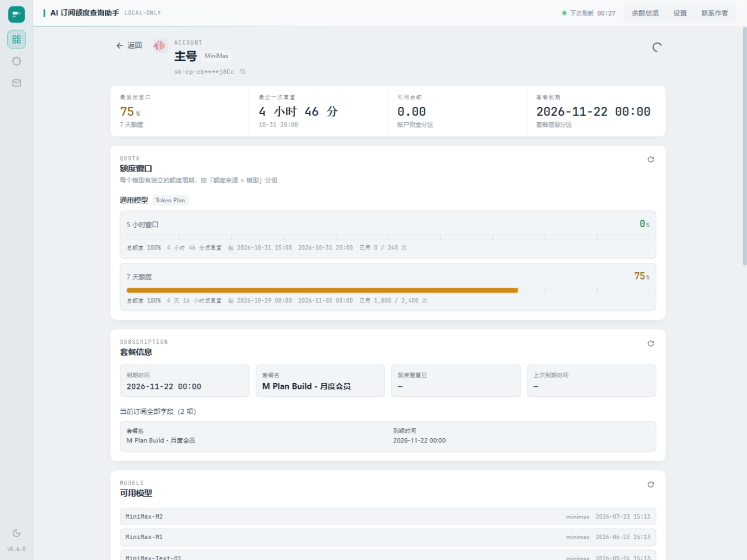Click 已用 0 / 240 次 usage text

pos(383,248)
